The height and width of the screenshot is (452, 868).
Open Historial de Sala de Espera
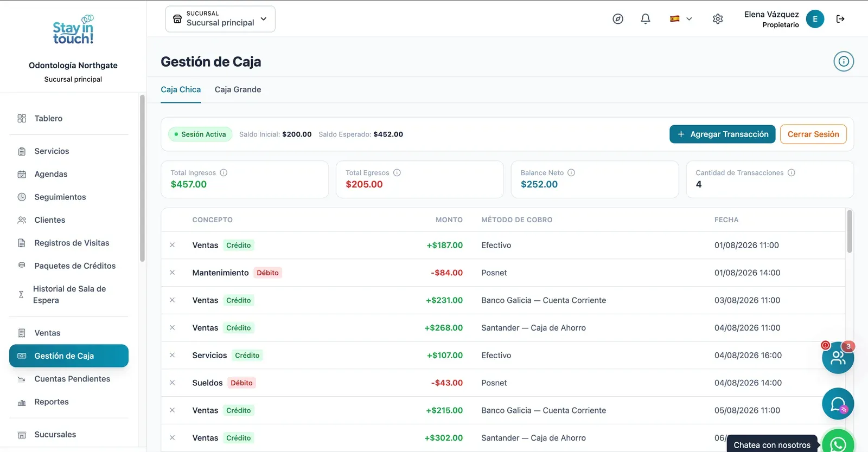tap(69, 294)
